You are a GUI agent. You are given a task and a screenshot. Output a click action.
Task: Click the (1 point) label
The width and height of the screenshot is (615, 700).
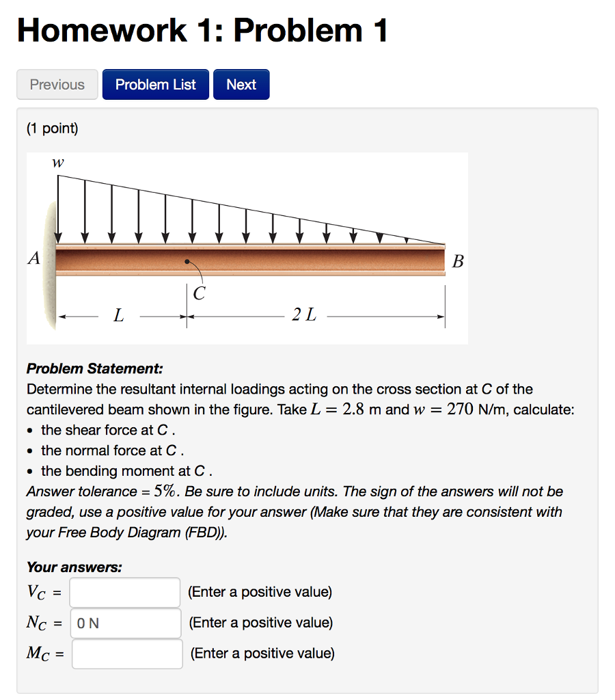(51, 128)
